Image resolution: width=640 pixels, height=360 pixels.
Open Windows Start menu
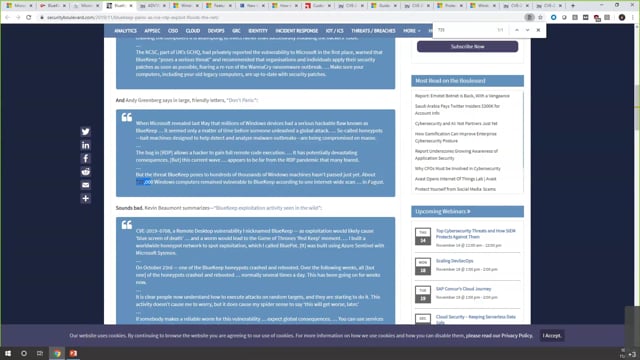tap(8, 353)
